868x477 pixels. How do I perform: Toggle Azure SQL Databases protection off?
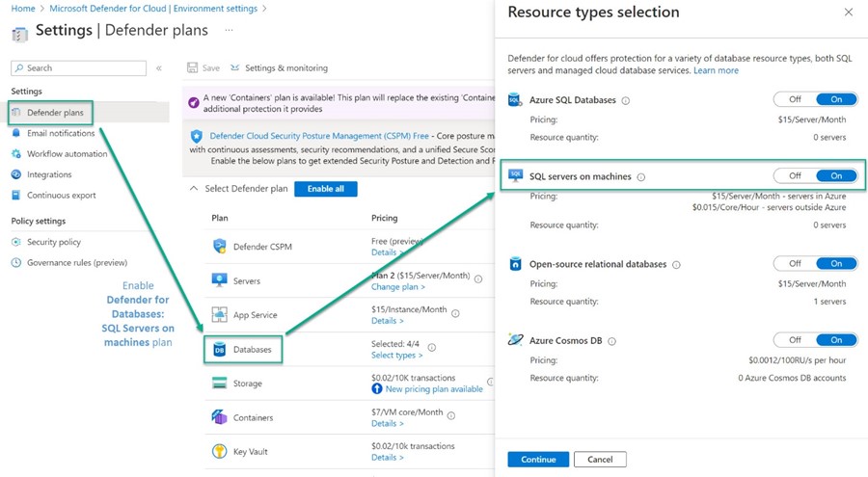pyautogui.click(x=795, y=99)
